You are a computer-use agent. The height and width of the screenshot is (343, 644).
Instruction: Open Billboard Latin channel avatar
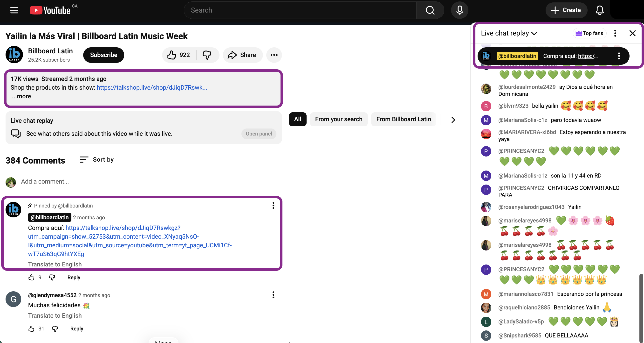tap(14, 55)
